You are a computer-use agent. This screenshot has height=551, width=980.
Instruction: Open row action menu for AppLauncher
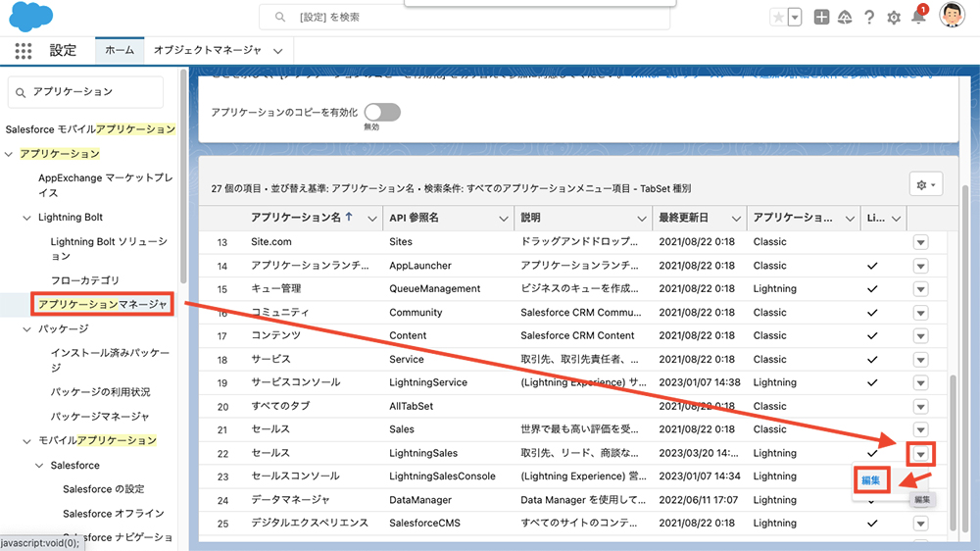click(920, 266)
